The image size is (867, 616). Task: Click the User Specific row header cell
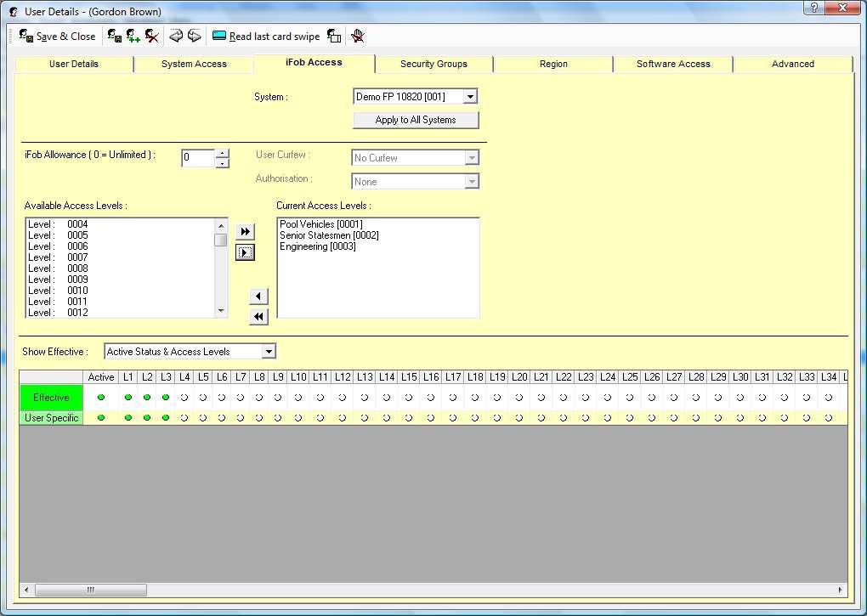[x=51, y=418]
